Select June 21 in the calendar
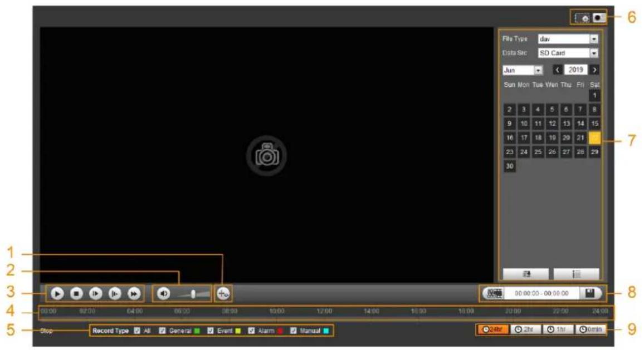644x350 pixels. coord(580,138)
